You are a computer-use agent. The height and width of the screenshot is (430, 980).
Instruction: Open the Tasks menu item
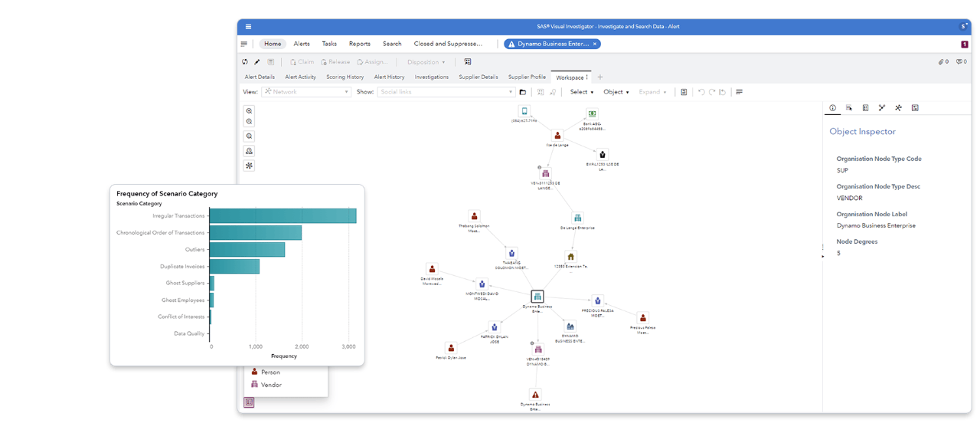pyautogui.click(x=329, y=44)
